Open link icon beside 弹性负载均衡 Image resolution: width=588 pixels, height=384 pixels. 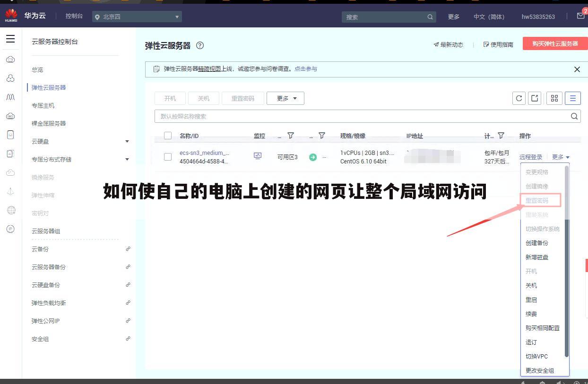(x=128, y=303)
